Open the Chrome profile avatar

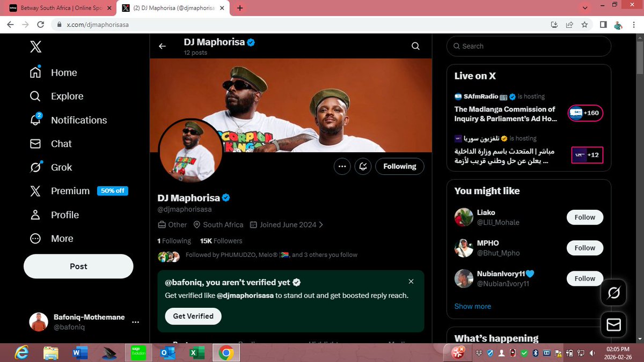pyautogui.click(x=618, y=25)
